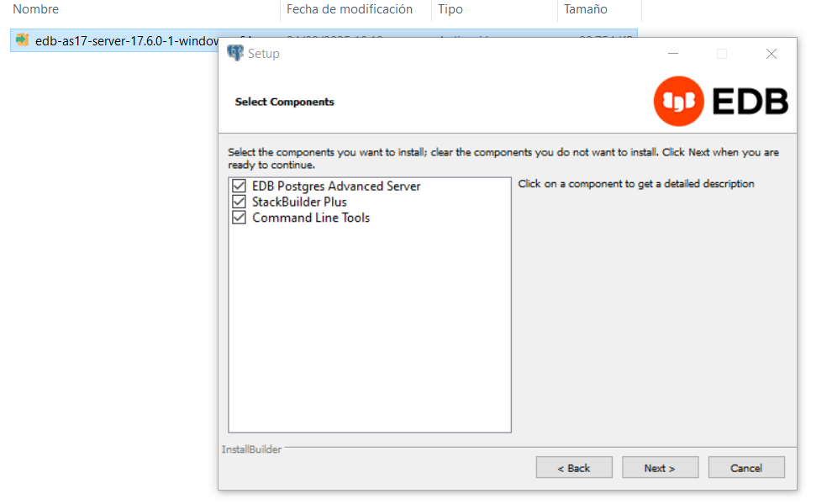Viewport: 832px width, 504px height.
Task: Select the EDB Postgres Advanced Server component name
Action: pyautogui.click(x=336, y=186)
